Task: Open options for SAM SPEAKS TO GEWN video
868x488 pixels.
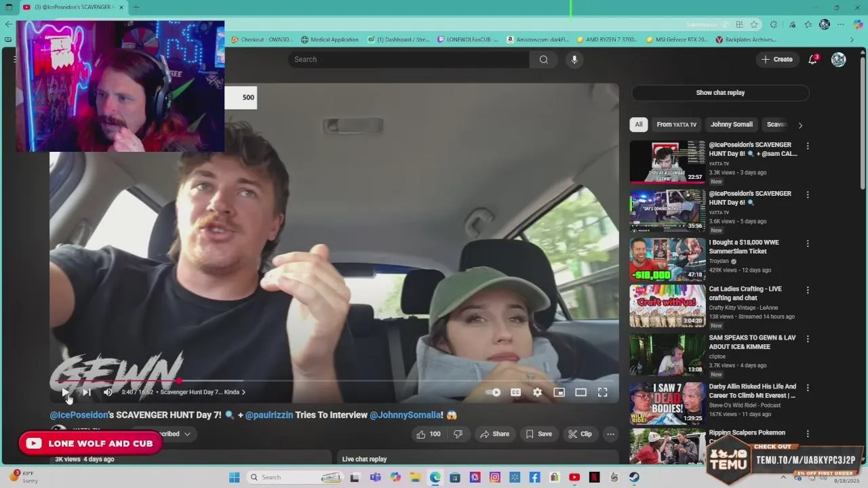Action: 807,339
